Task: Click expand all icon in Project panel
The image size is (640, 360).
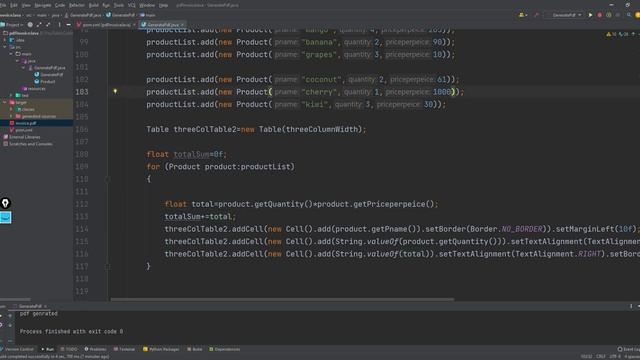Action: pos(39,25)
